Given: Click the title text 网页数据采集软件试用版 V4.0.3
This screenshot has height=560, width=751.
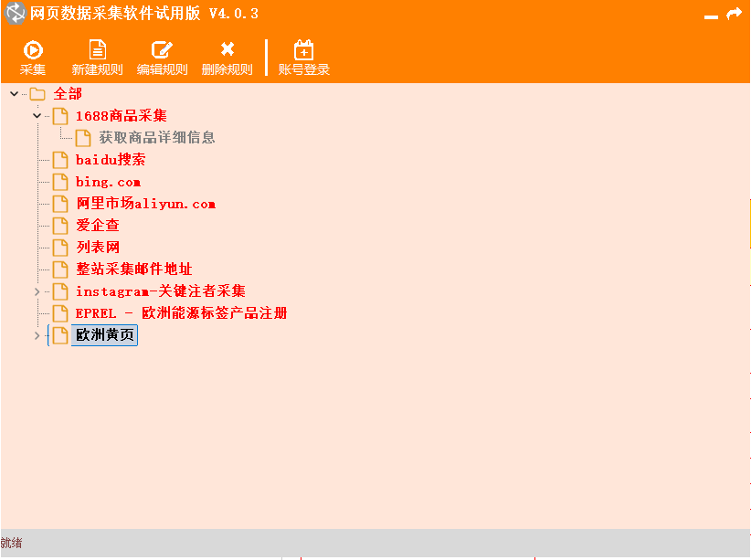Looking at the screenshot, I should 144,14.
